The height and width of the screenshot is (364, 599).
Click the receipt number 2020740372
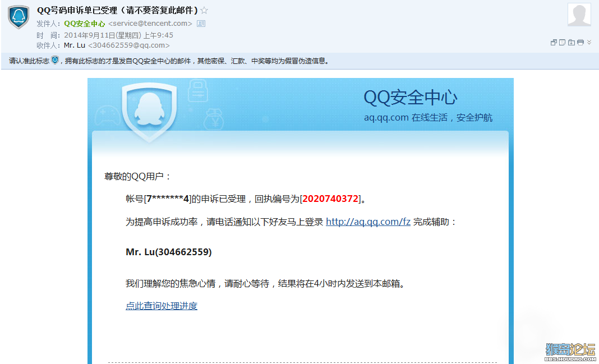tap(330, 199)
